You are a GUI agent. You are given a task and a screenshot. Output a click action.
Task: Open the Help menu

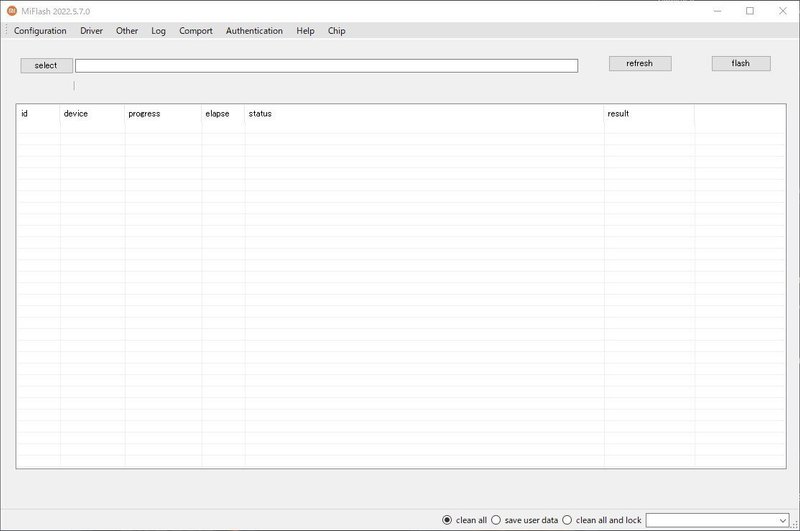305,31
